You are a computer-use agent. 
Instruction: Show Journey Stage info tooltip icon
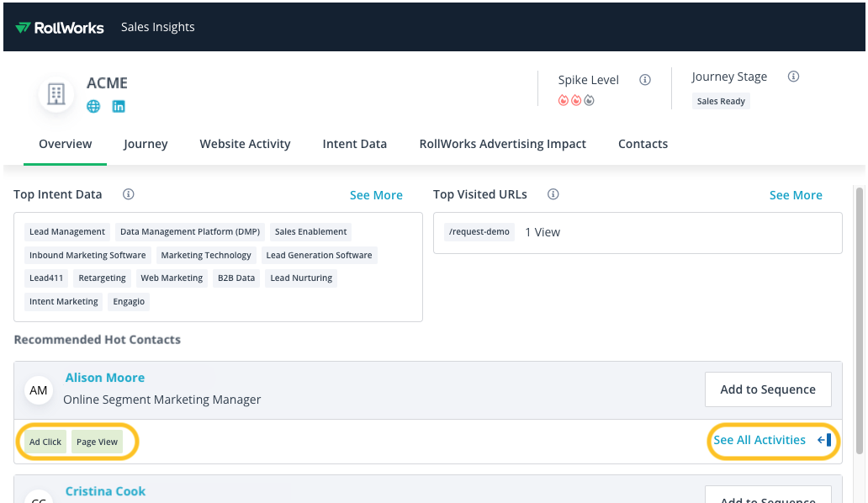click(793, 77)
